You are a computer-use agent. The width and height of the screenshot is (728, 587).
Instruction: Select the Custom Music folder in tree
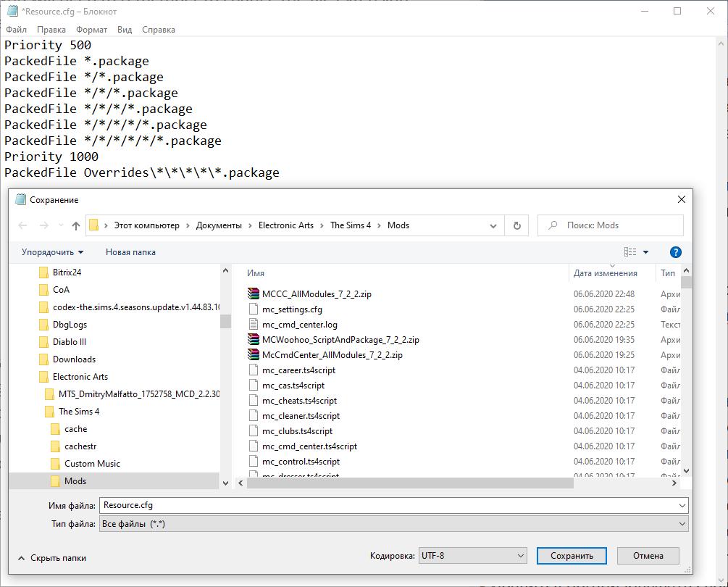coord(92,464)
